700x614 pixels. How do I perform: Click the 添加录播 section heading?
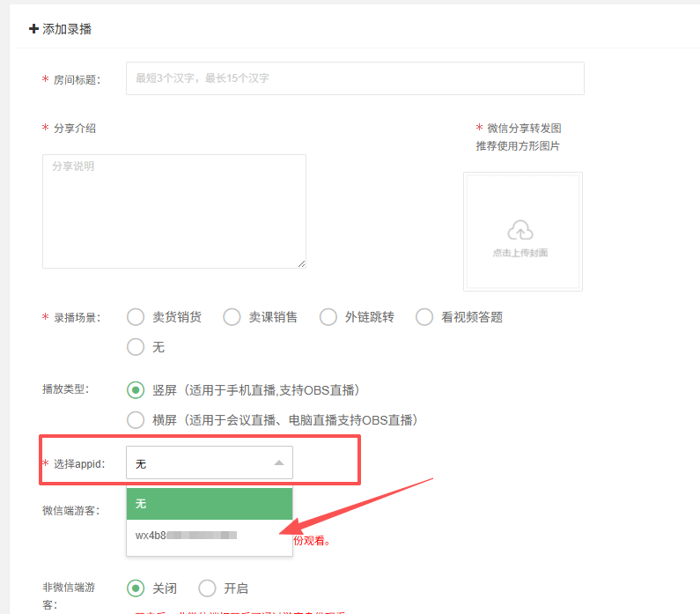[x=67, y=29]
